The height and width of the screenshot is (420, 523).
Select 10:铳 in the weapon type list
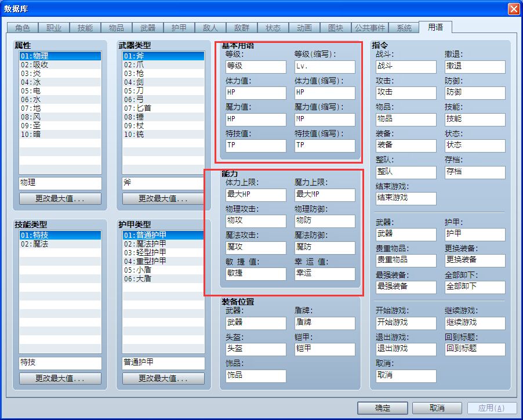pyautogui.click(x=163, y=134)
